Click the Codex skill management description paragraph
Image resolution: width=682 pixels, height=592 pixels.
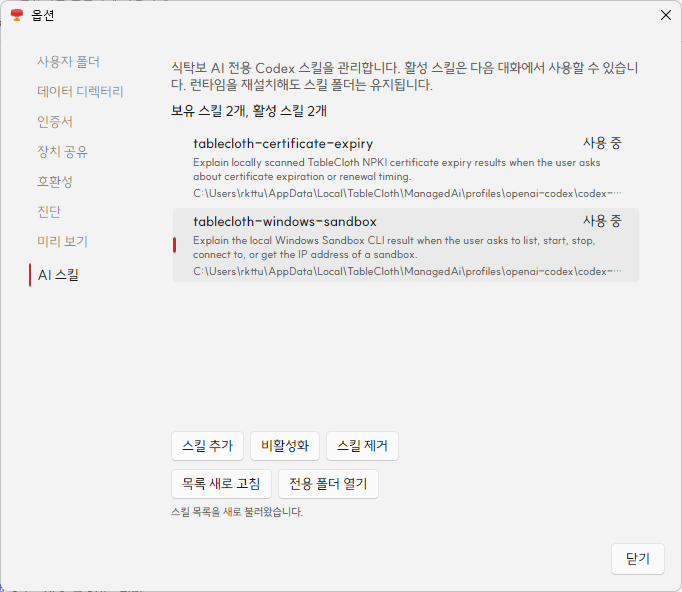[405, 76]
